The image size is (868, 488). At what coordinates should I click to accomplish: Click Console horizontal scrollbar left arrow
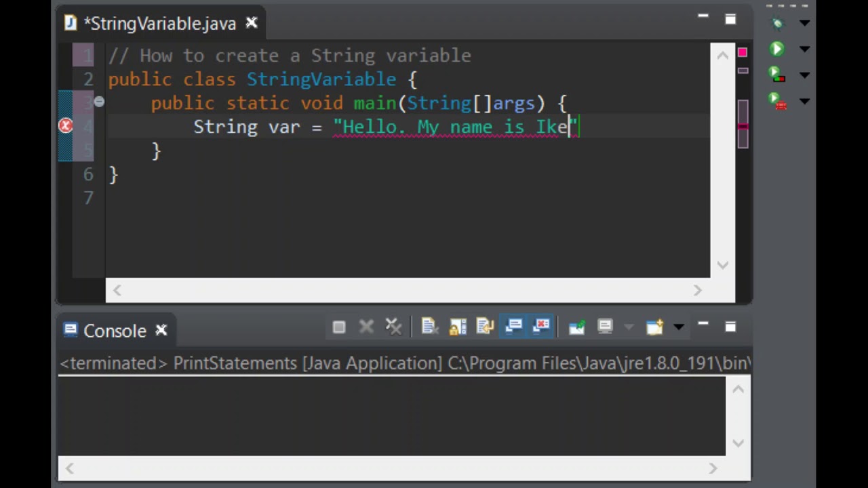(71, 468)
